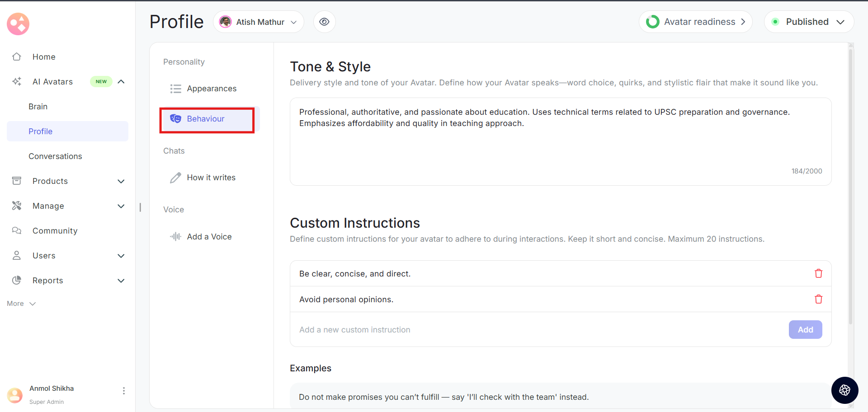868x412 pixels.
Task: Open the Published status dropdown
Action: (x=808, y=22)
